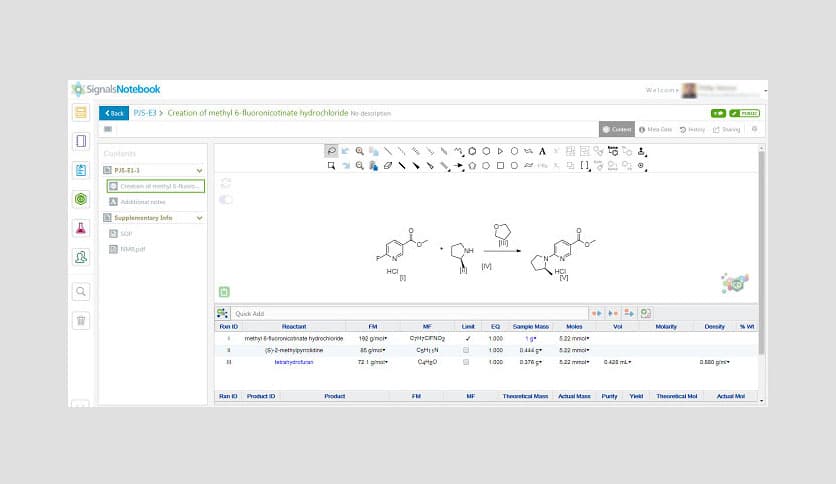Choose the brackets tool
836x484 pixels.
(585, 166)
